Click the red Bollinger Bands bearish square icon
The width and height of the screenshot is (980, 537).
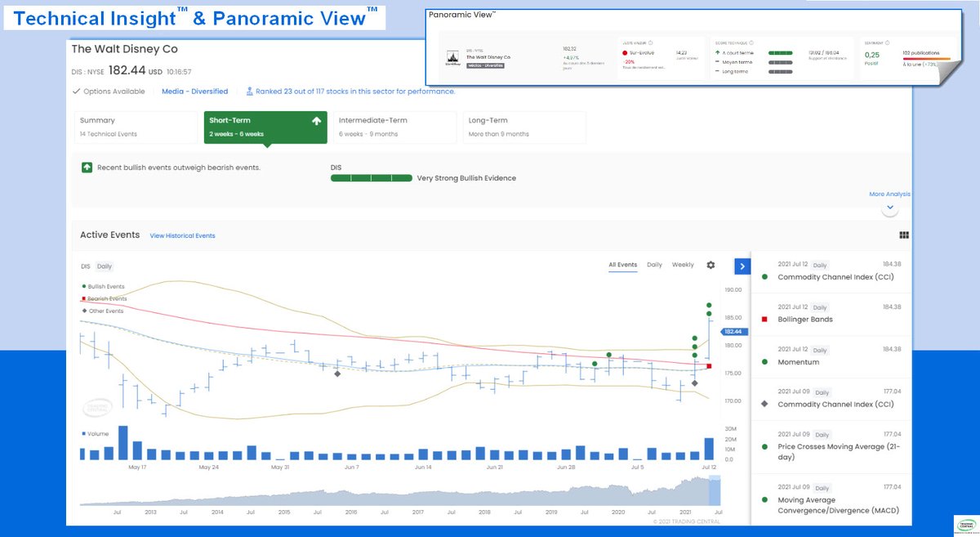(x=764, y=320)
